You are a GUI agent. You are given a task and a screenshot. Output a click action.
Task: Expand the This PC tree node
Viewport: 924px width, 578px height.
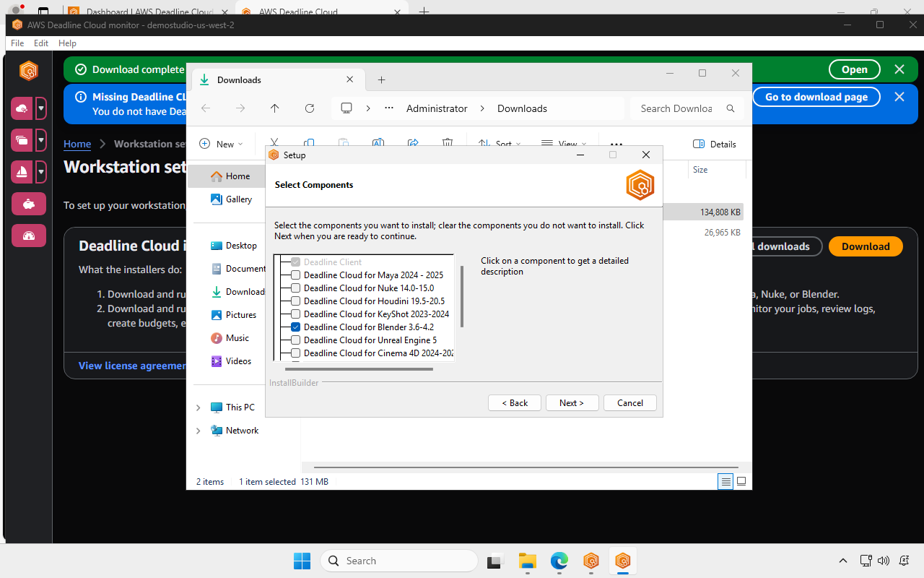[x=198, y=407]
